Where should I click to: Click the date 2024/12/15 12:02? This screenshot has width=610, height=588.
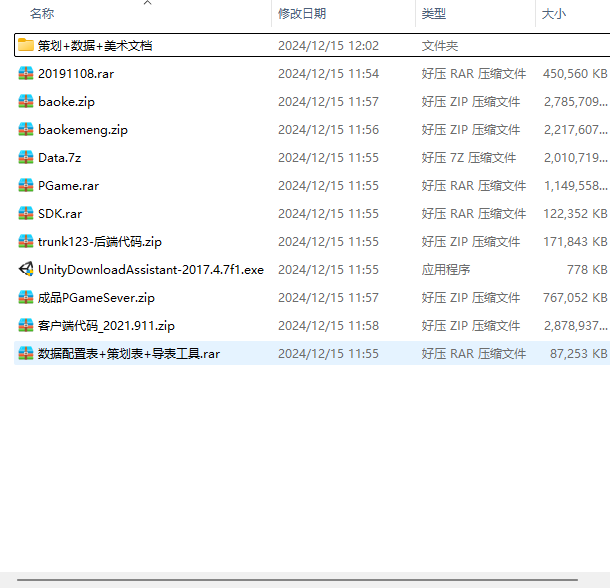[328, 46]
